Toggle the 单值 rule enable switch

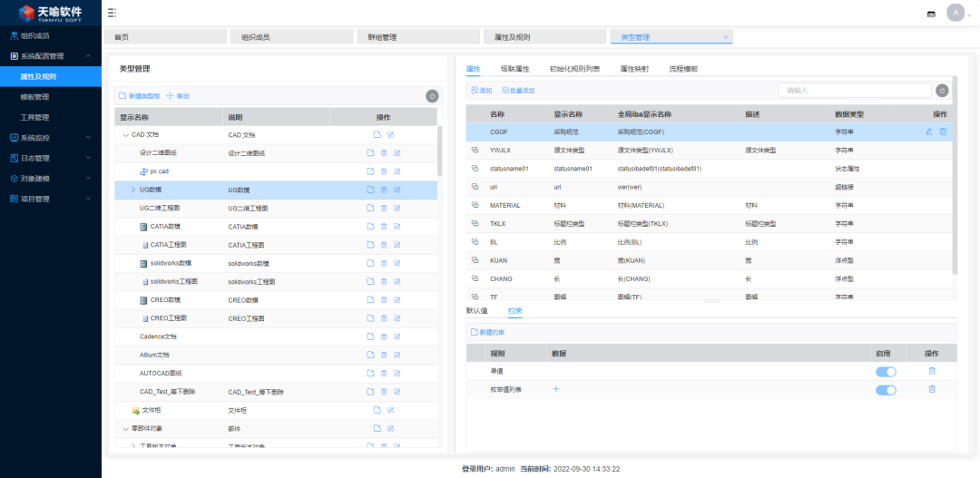[886, 372]
